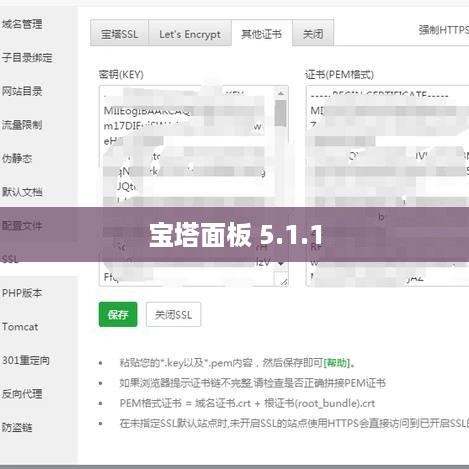Click key textarea scrollbar thumb
The height and width of the screenshot is (469, 469).
(x=281, y=114)
